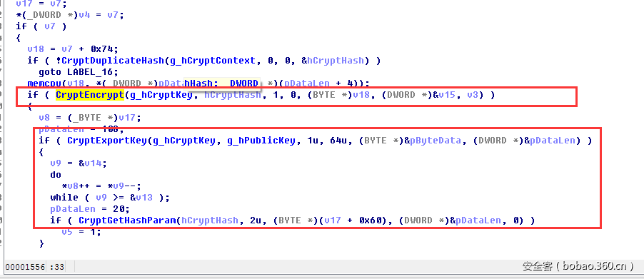Click the 'if ( v7 )' statement

41,26
